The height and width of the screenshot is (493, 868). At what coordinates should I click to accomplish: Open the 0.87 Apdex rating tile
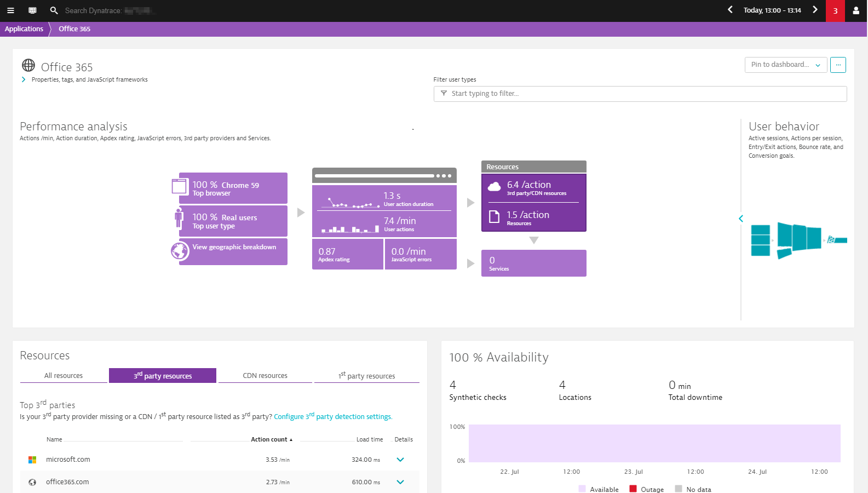[x=348, y=254]
